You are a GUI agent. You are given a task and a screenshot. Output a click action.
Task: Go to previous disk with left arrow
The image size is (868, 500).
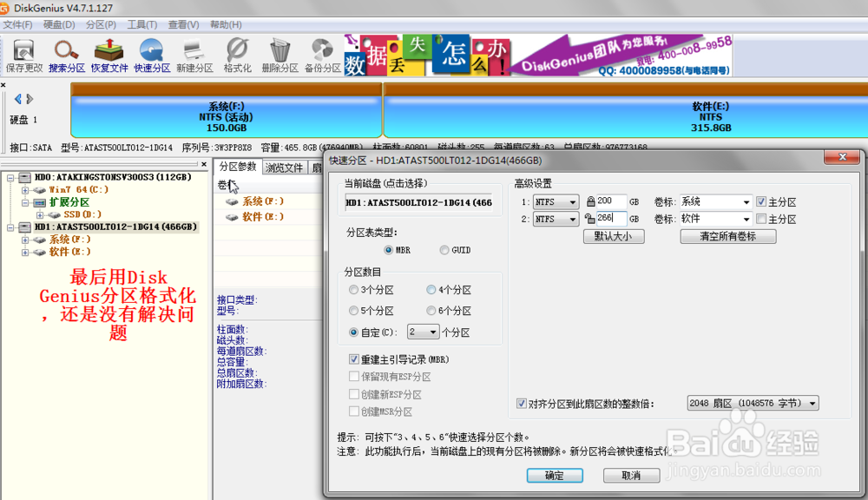[x=17, y=99]
